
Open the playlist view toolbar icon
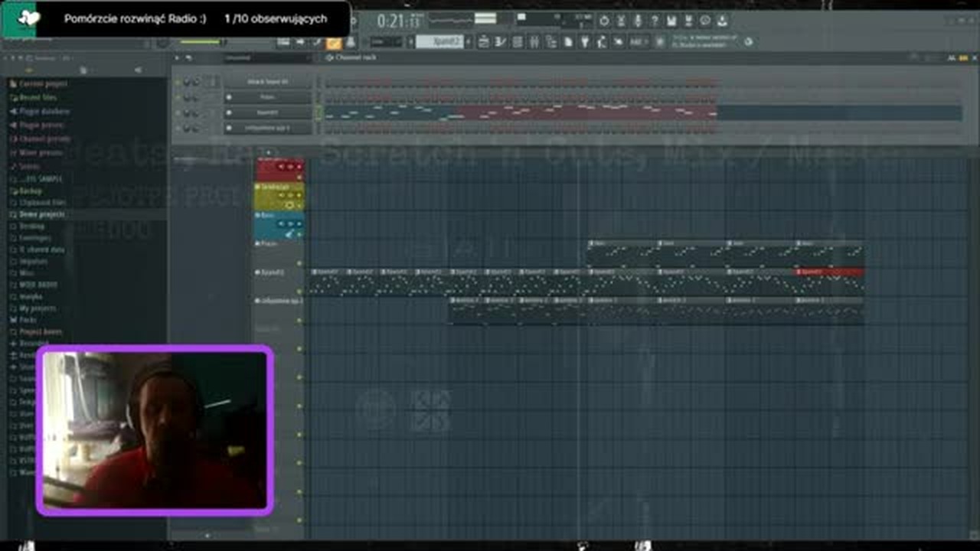(x=484, y=42)
